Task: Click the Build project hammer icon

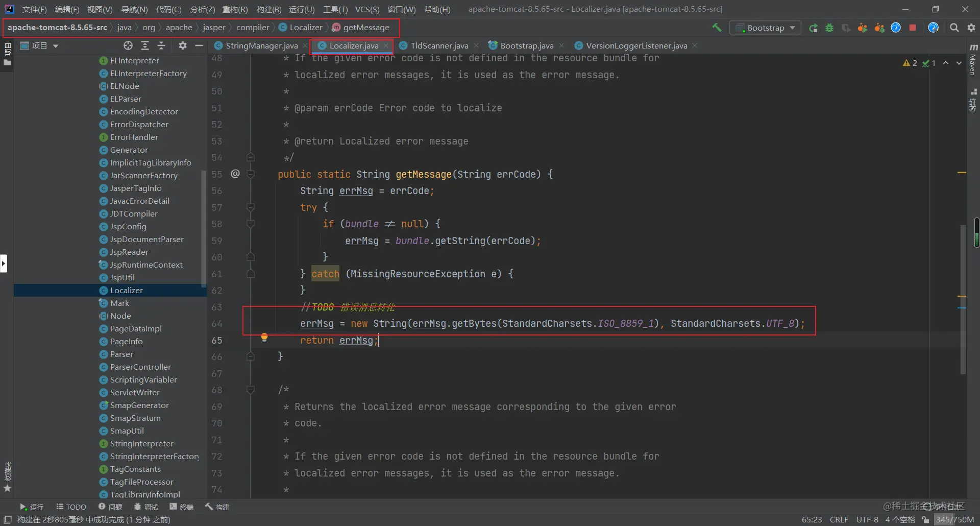Action: coord(717,28)
